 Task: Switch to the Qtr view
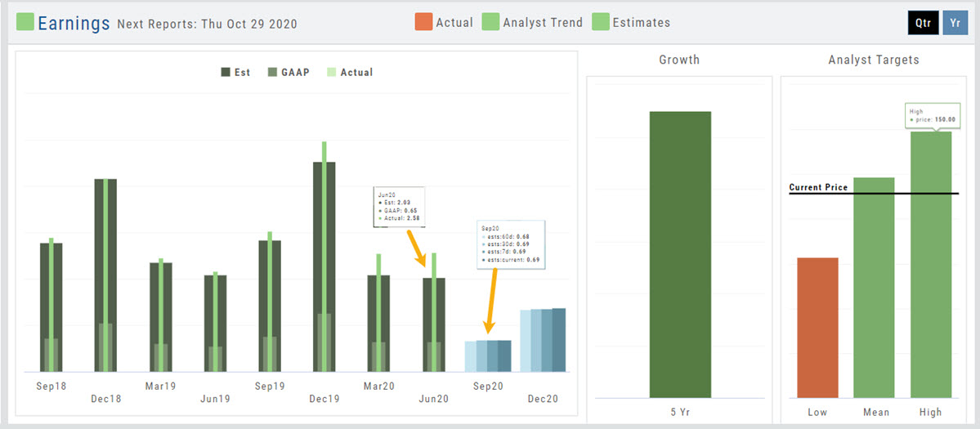pyautogui.click(x=923, y=23)
